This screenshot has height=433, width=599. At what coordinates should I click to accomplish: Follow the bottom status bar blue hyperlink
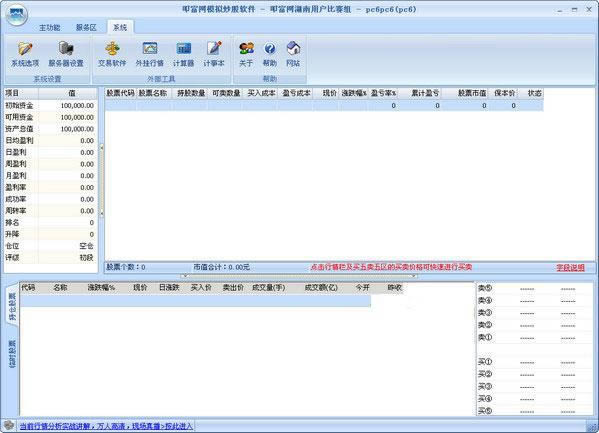(106, 426)
